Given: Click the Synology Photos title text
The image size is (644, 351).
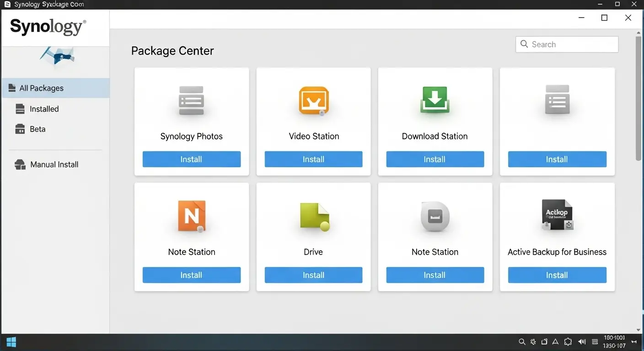Looking at the screenshot, I should pos(192,136).
